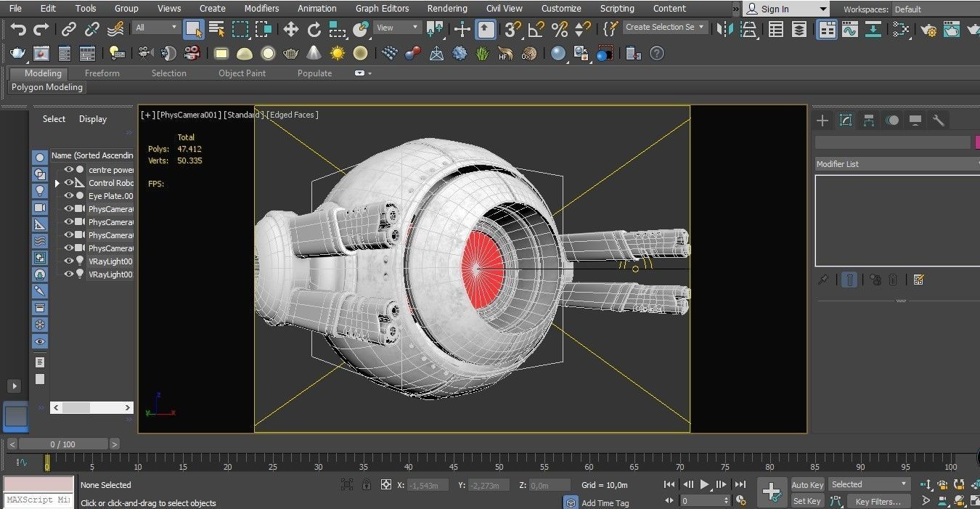The height and width of the screenshot is (509, 980).
Task: Toggle the Spinner Snap button
Action: [582, 29]
